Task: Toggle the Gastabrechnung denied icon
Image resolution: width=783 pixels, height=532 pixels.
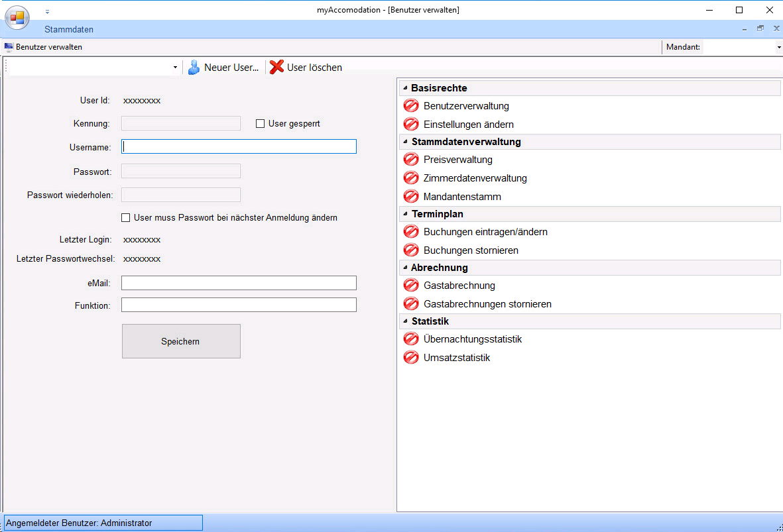Action: click(x=411, y=286)
